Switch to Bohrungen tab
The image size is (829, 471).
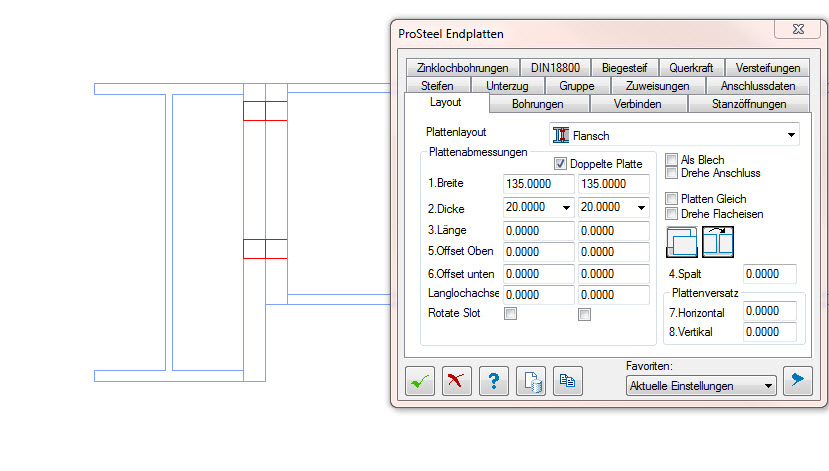[x=538, y=104]
